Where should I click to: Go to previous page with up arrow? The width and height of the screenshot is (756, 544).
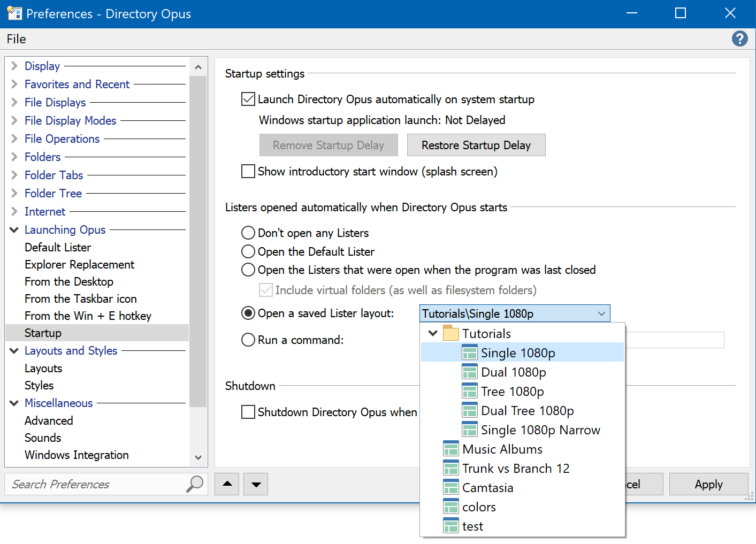click(227, 484)
